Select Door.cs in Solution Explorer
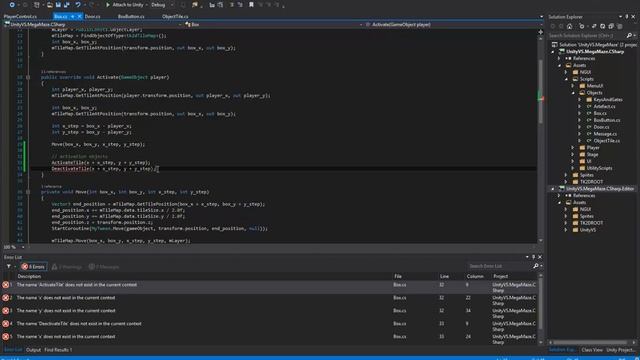The height and width of the screenshot is (360, 640). (x=601, y=127)
